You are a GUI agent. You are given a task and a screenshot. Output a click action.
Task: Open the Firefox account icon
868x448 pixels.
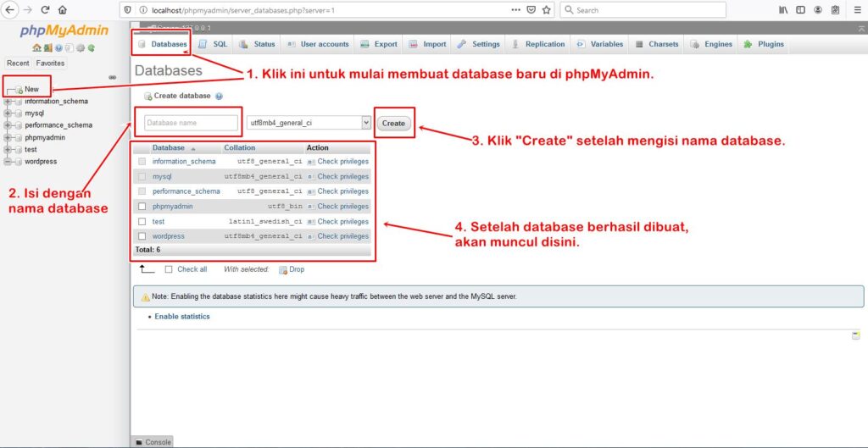pos(818,10)
